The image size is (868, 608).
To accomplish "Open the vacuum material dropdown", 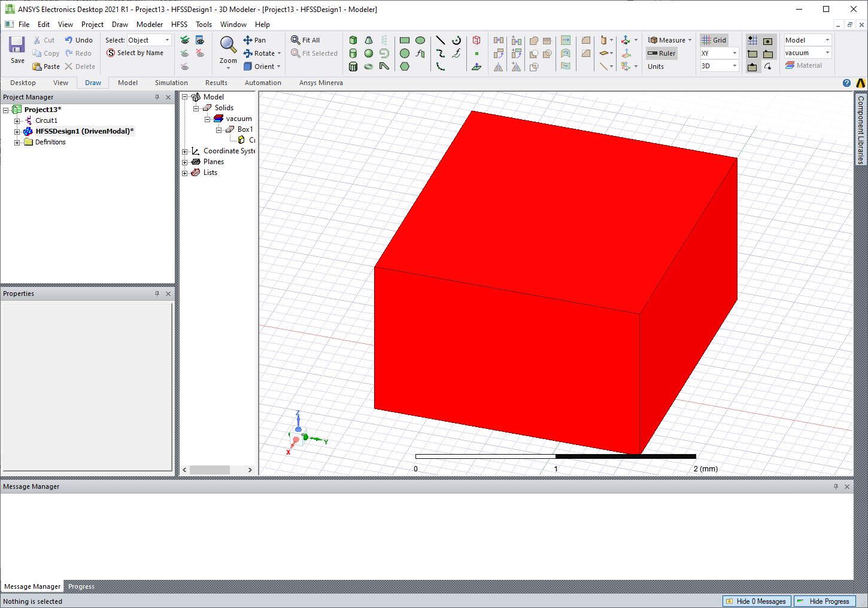I will tap(808, 53).
